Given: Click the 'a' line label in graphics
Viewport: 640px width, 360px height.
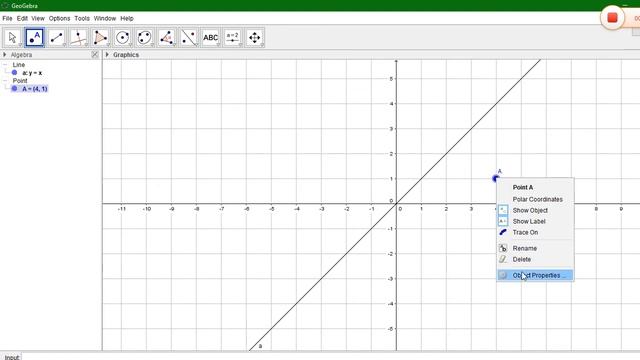Looking at the screenshot, I should click(x=260, y=346).
